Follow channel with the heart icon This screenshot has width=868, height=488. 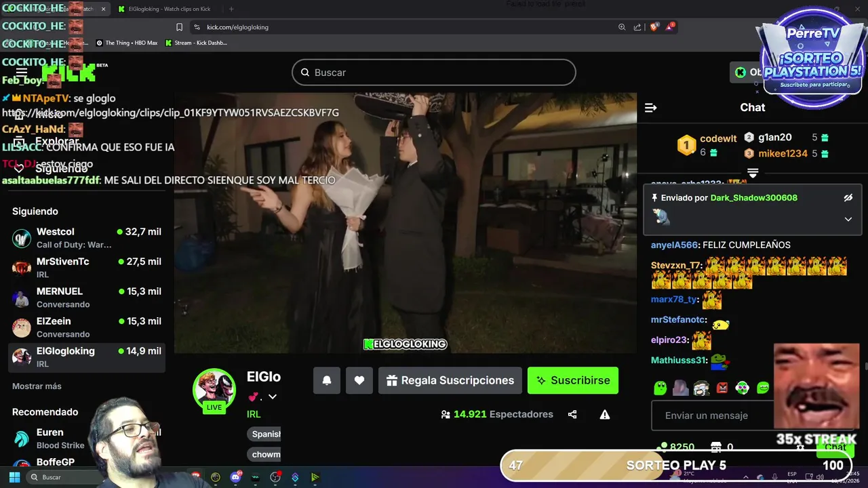click(359, 380)
